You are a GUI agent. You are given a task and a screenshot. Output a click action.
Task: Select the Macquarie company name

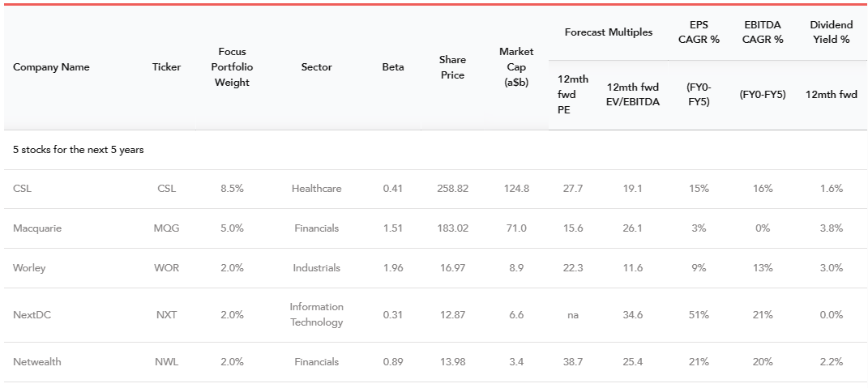point(37,228)
